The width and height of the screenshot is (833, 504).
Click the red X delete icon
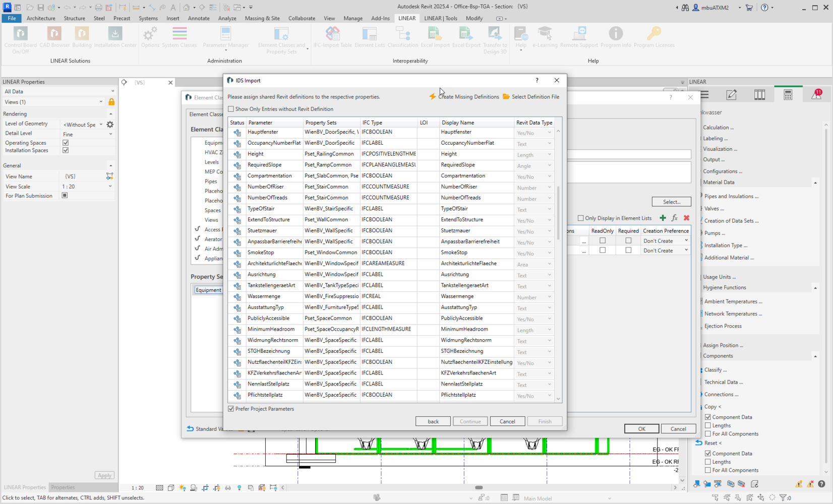[x=686, y=218]
